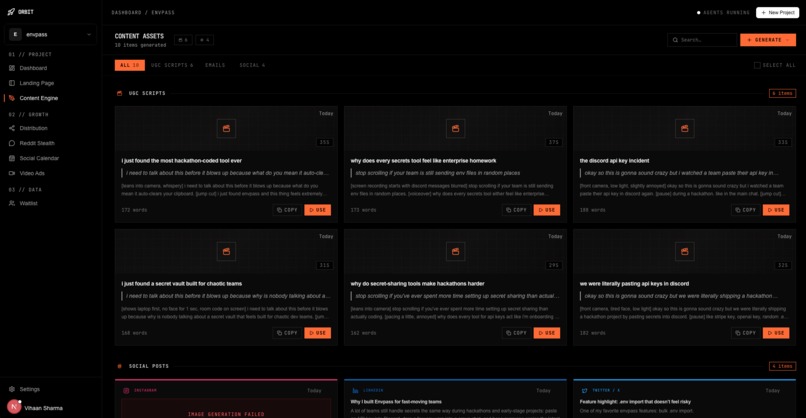Copy the 'make hackathons harder' script
This screenshot has height=418, width=806.
point(517,333)
